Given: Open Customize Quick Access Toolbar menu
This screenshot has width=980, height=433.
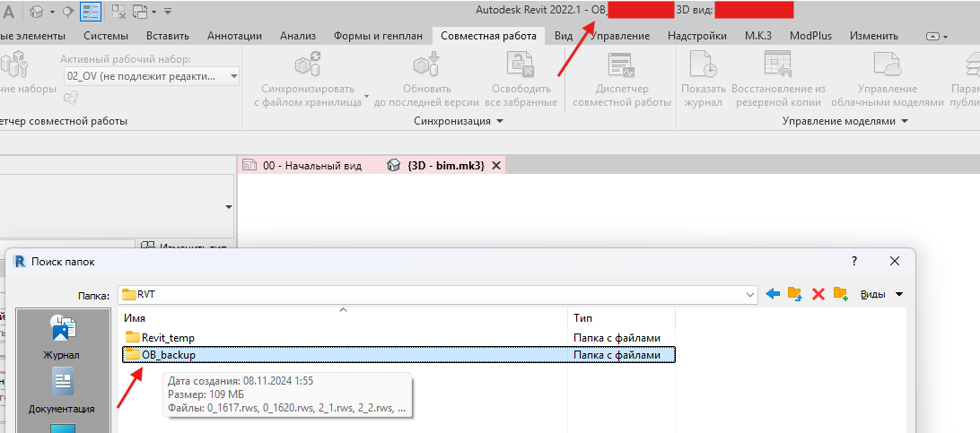Looking at the screenshot, I should tap(168, 12).
